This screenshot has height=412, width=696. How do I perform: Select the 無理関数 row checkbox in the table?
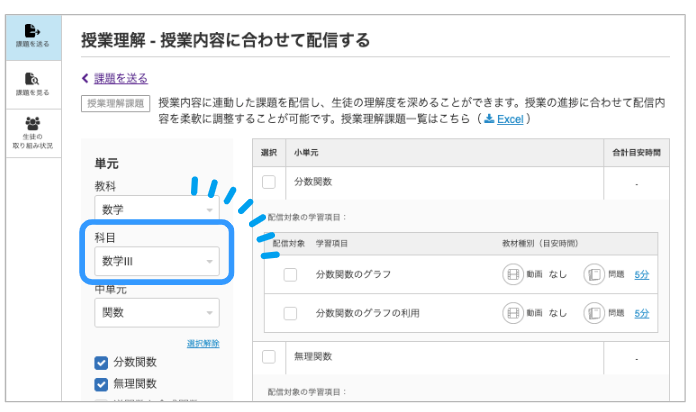click(269, 357)
